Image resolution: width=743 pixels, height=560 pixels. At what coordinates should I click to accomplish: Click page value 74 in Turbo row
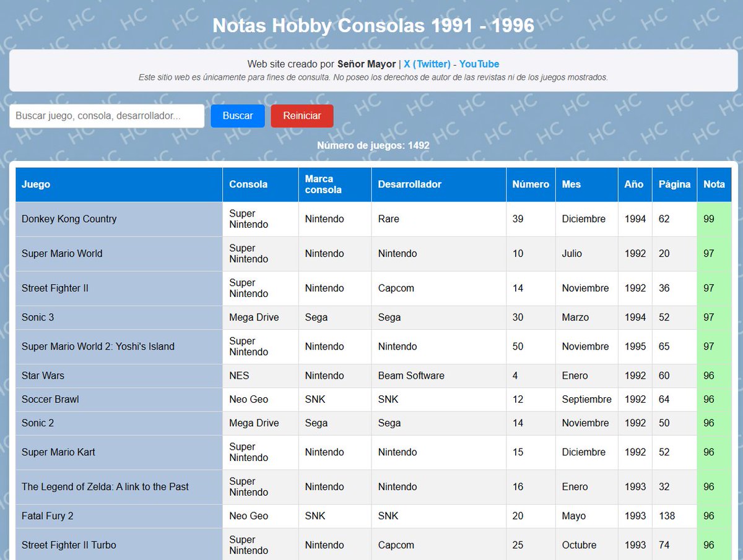click(674, 545)
